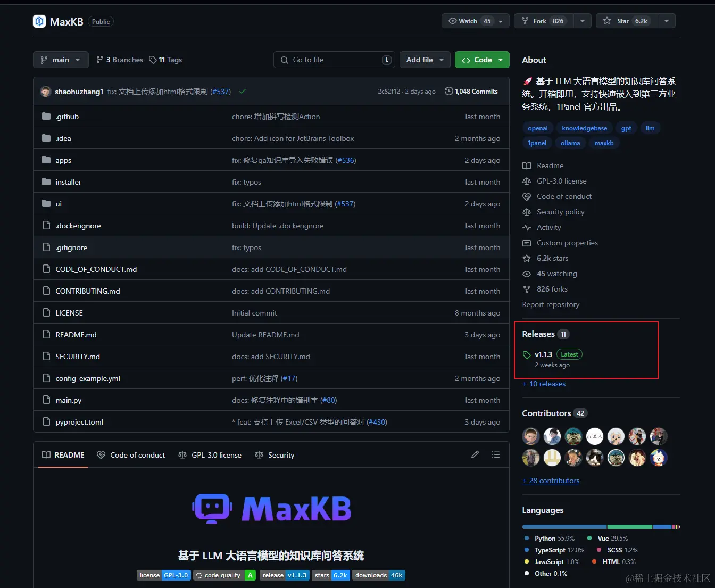Open config_example.yml file
This screenshot has width=715, height=588.
[x=88, y=378]
